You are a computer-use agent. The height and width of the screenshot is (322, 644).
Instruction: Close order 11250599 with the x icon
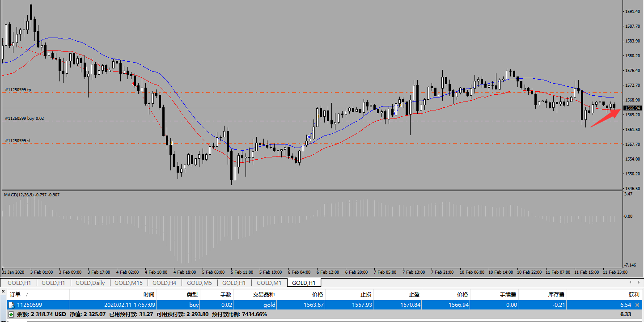637,305
